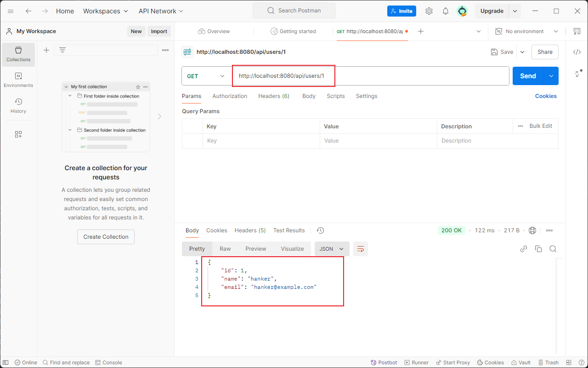Screen dimensions: 588x368
Task: Focus the request URL input field
Action: [x=370, y=76]
